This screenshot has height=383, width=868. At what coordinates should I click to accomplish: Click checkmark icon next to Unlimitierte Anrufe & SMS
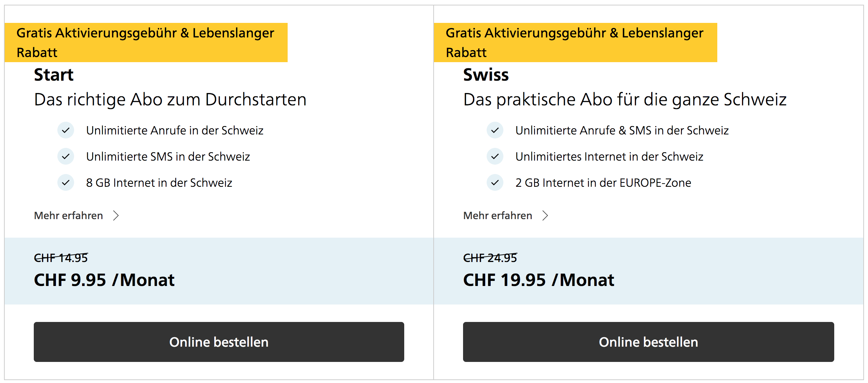coord(495,130)
